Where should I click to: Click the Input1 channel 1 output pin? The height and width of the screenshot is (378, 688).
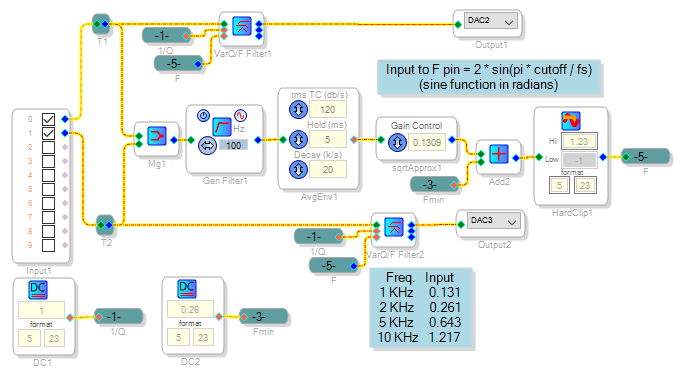tap(65, 133)
